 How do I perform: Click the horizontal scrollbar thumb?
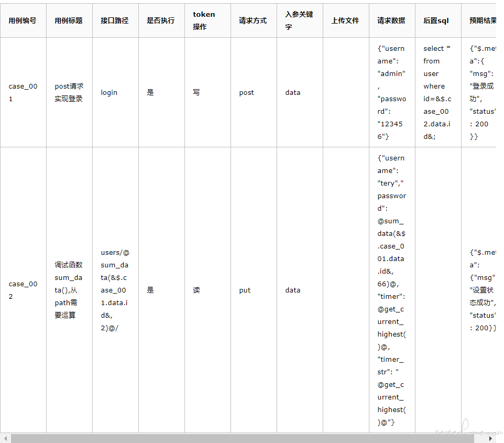point(243,438)
